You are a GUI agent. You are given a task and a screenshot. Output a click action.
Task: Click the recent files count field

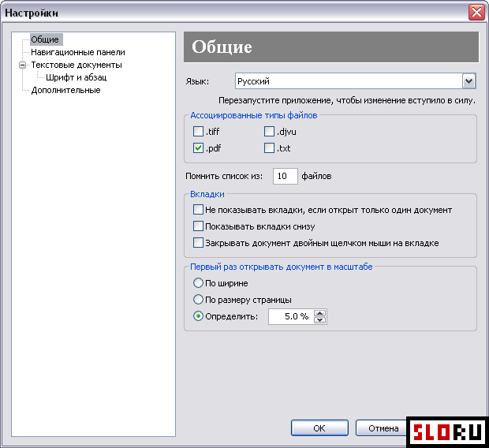(285, 176)
